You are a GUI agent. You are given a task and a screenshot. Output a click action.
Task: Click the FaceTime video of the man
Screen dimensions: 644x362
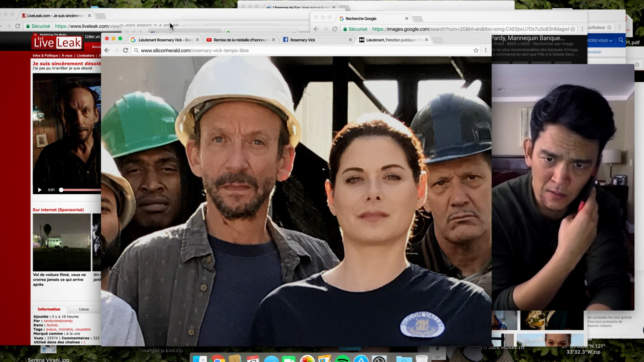pos(563,187)
